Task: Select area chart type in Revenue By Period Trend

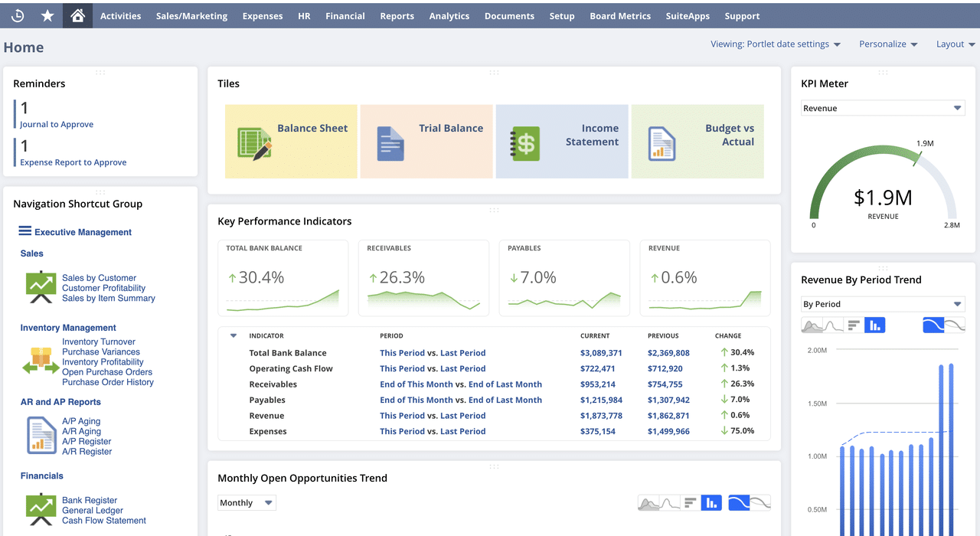Action: 811,325
